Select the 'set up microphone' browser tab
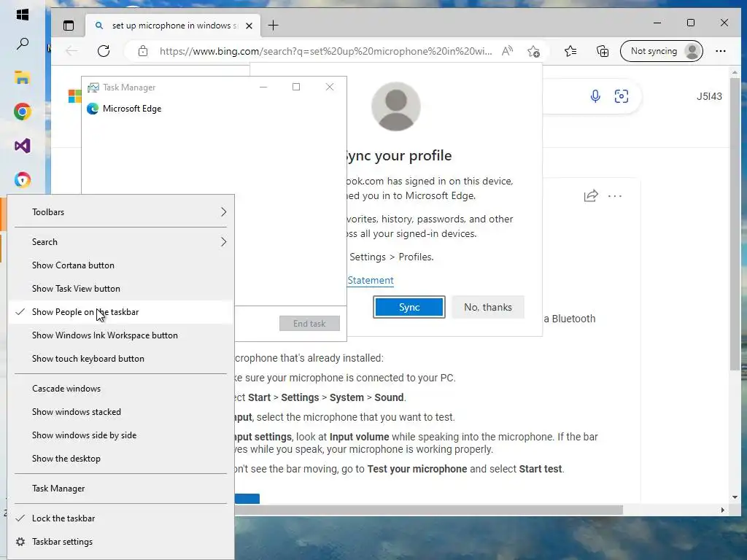 click(173, 26)
